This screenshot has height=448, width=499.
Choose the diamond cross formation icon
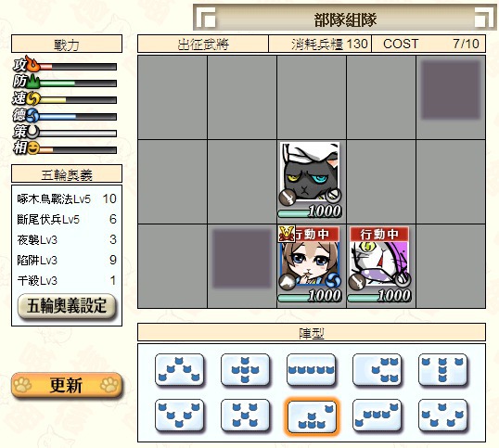click(245, 369)
